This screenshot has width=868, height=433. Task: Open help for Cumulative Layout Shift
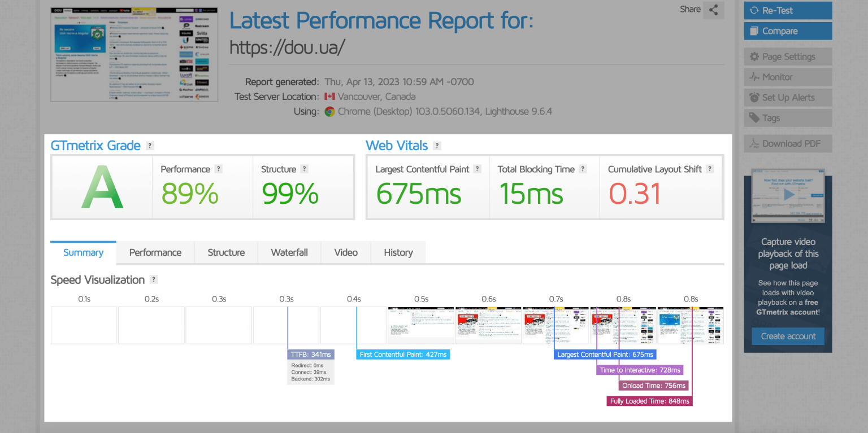(710, 169)
